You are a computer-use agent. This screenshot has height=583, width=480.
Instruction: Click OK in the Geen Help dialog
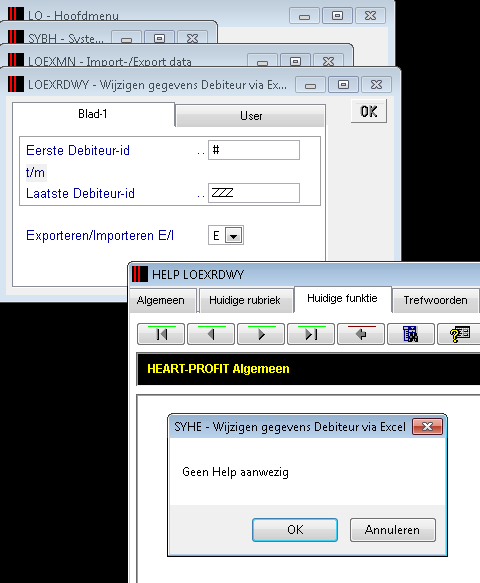295,530
